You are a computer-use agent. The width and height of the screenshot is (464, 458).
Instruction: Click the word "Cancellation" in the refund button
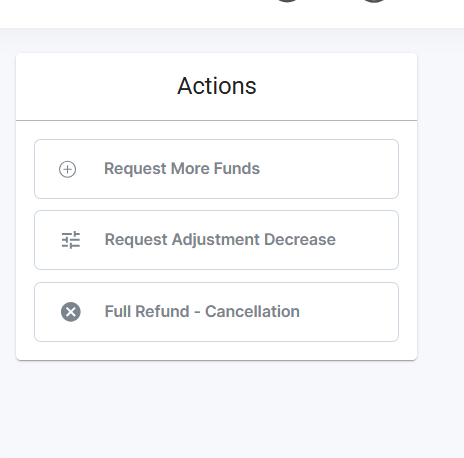[252, 312]
